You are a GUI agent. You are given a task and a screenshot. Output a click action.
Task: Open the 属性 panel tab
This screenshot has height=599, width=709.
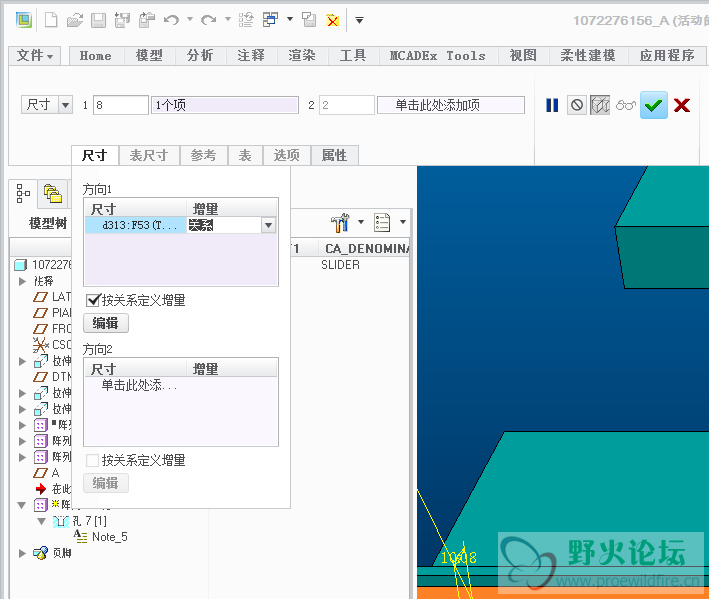(335, 156)
